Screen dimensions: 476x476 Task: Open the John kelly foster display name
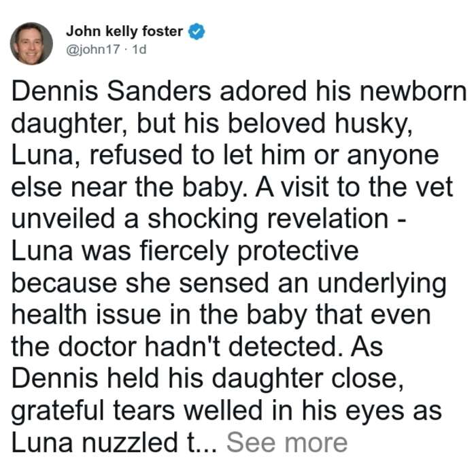(x=124, y=31)
